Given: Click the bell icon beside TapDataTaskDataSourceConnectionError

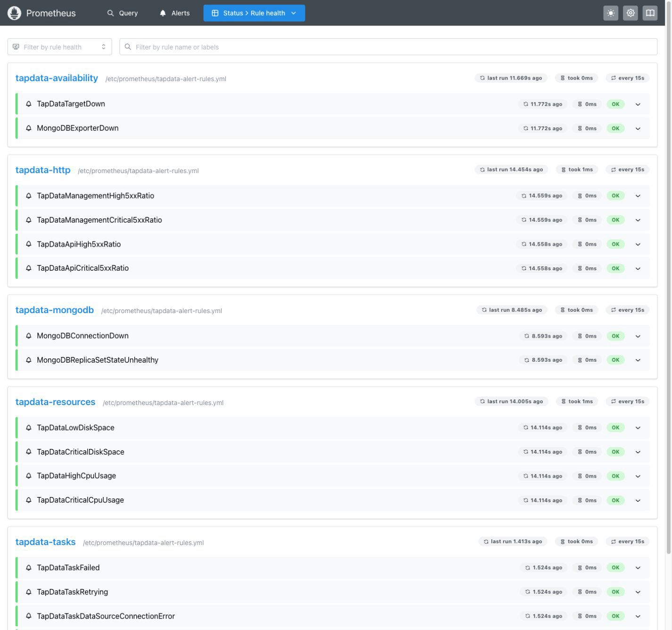Looking at the screenshot, I should (29, 616).
